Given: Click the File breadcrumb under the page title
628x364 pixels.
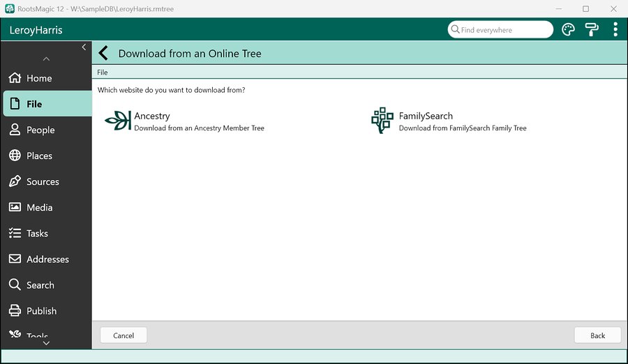Looking at the screenshot, I should [x=103, y=72].
